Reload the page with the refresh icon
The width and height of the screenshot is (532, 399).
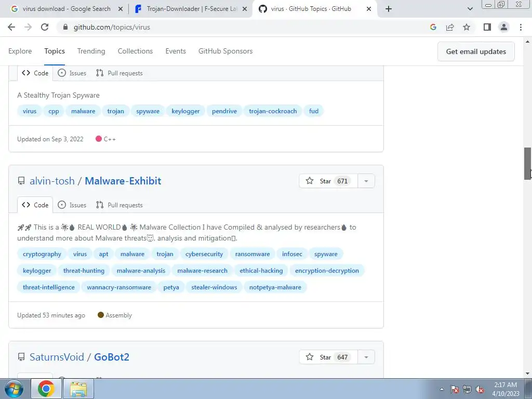coord(45,27)
